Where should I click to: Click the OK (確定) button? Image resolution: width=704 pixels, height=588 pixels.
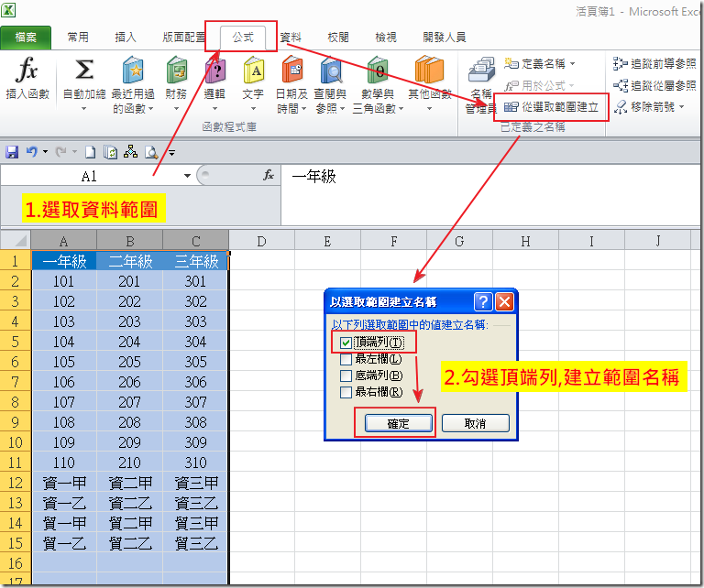(398, 423)
